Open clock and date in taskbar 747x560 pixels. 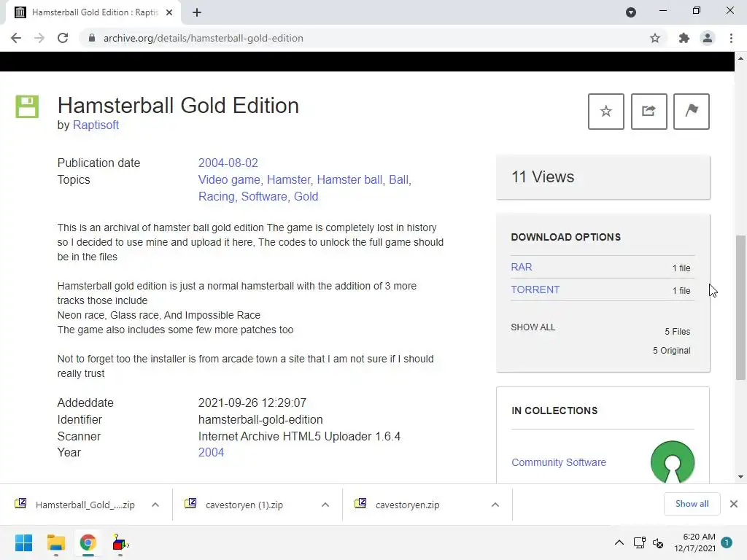694,542
